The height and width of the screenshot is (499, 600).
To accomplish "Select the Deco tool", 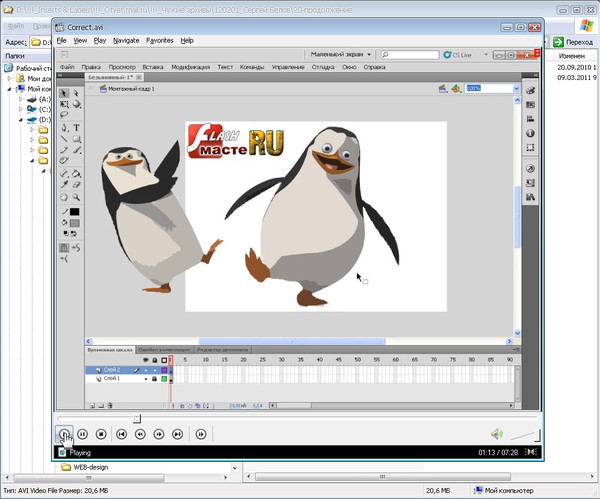I will [x=64, y=161].
